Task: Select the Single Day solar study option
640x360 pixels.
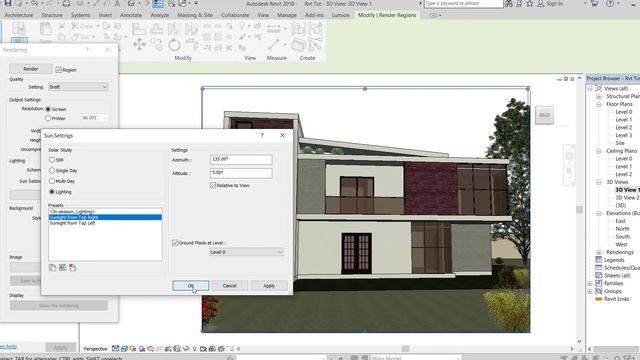Action: (x=52, y=171)
